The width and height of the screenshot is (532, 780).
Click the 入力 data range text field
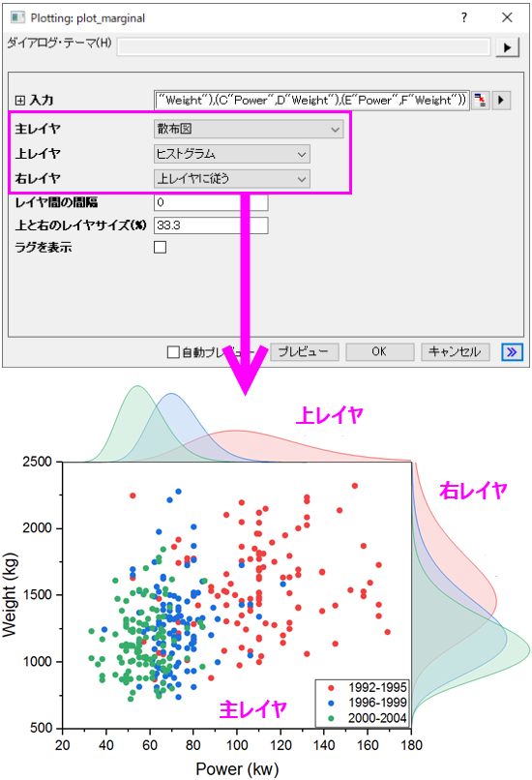point(311,100)
